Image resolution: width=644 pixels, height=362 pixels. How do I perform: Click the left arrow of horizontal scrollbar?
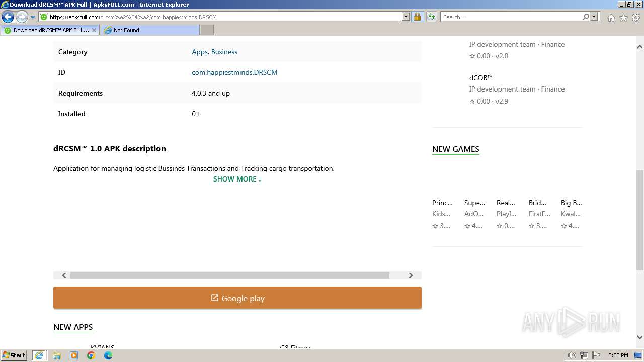point(64,275)
